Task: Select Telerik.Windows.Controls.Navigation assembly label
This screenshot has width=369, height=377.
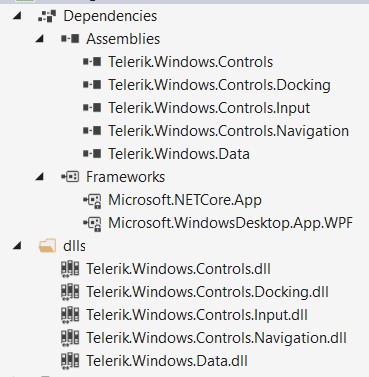Action: (228, 131)
